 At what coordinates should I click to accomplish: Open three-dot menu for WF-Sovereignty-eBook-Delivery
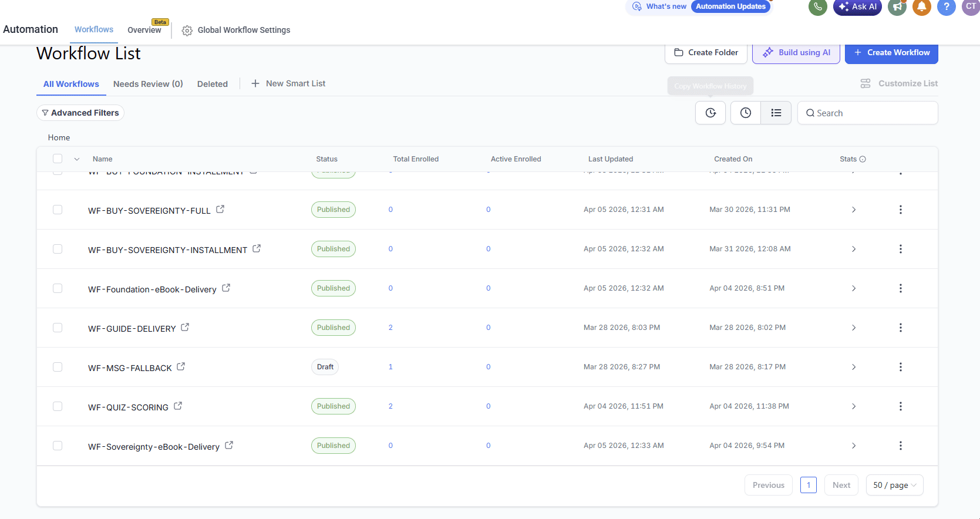tap(900, 446)
